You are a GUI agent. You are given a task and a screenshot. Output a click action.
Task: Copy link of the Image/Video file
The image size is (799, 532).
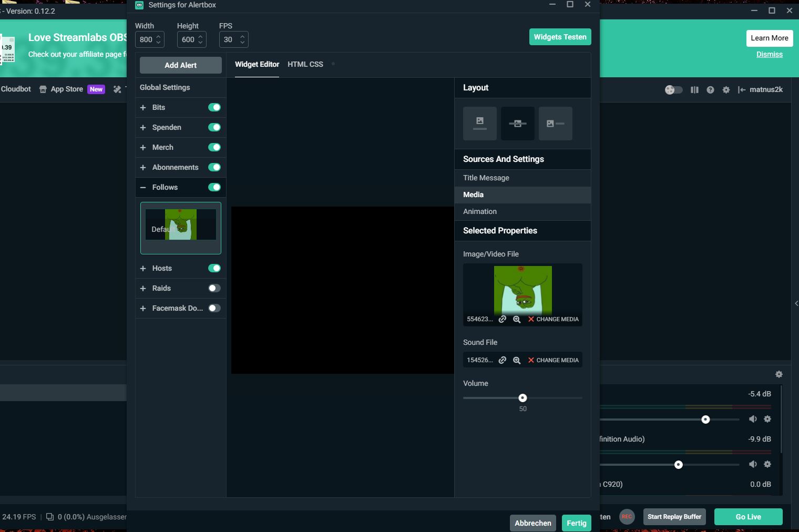click(x=503, y=319)
